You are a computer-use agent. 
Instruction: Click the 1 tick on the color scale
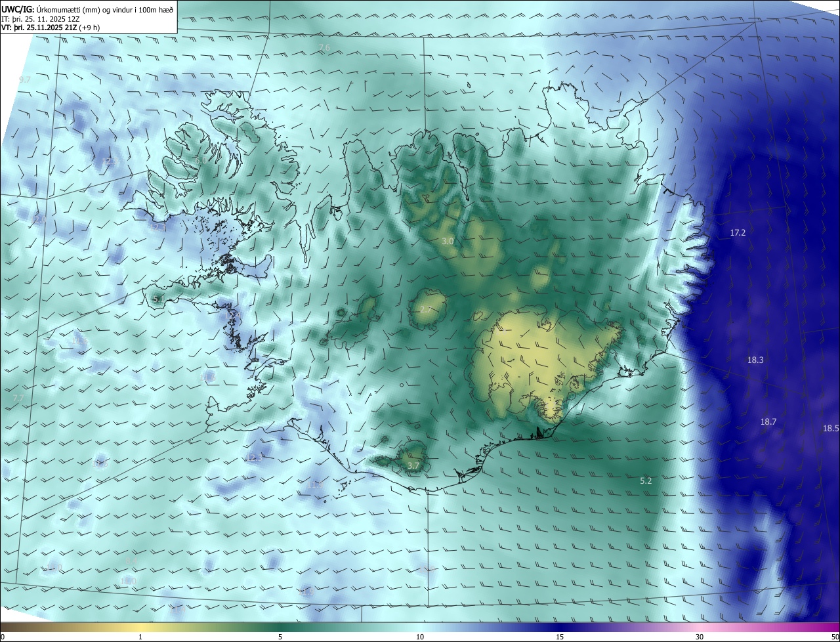[x=140, y=637]
